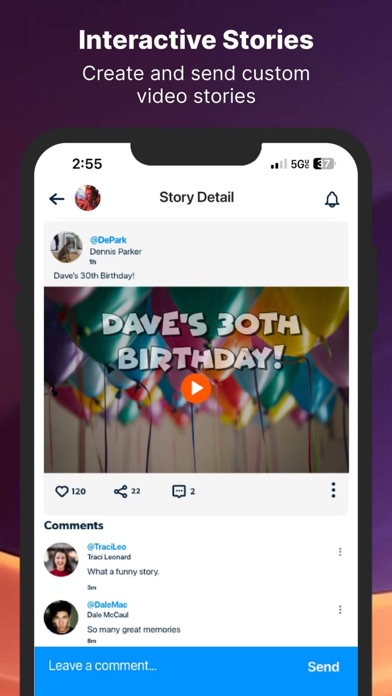Viewport: 392px width, 696px height.
Task: View the 22 shares count
Action: pos(136,491)
